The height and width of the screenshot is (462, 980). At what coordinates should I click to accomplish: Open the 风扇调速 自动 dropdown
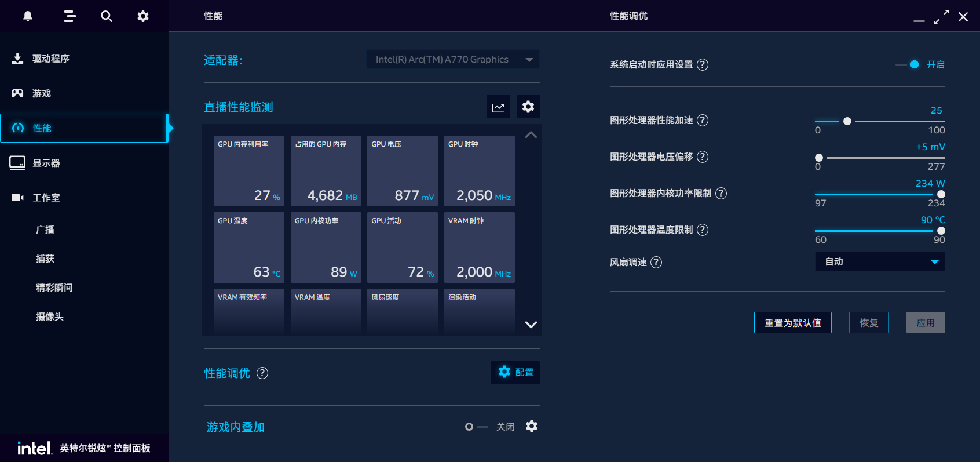[880, 261]
